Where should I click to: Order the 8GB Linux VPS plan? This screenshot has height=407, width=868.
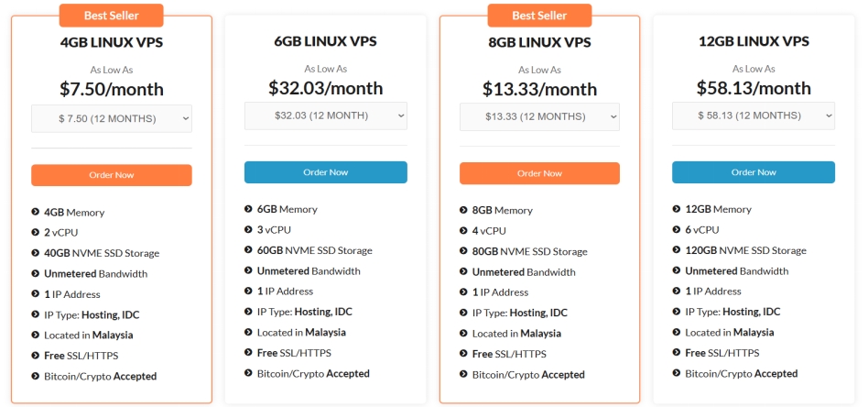pyautogui.click(x=539, y=173)
